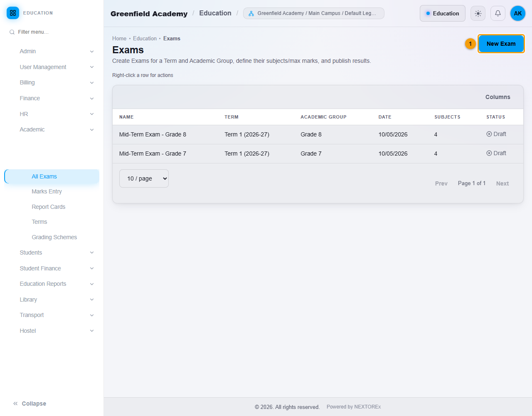Click the Collapse sidebar double-chevron icon
Image resolution: width=532 pixels, height=416 pixels.
[x=15, y=404]
